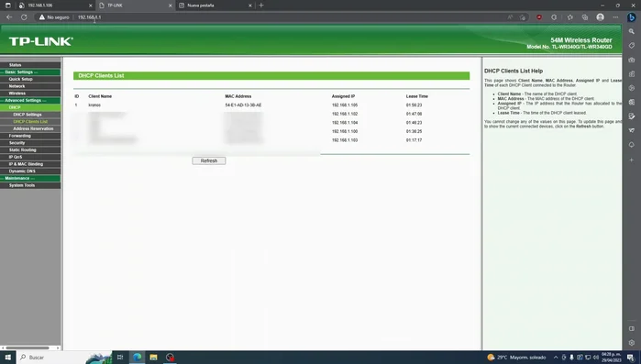This screenshot has height=364, width=641.
Task: Open the No seguro site info
Action: point(54,17)
